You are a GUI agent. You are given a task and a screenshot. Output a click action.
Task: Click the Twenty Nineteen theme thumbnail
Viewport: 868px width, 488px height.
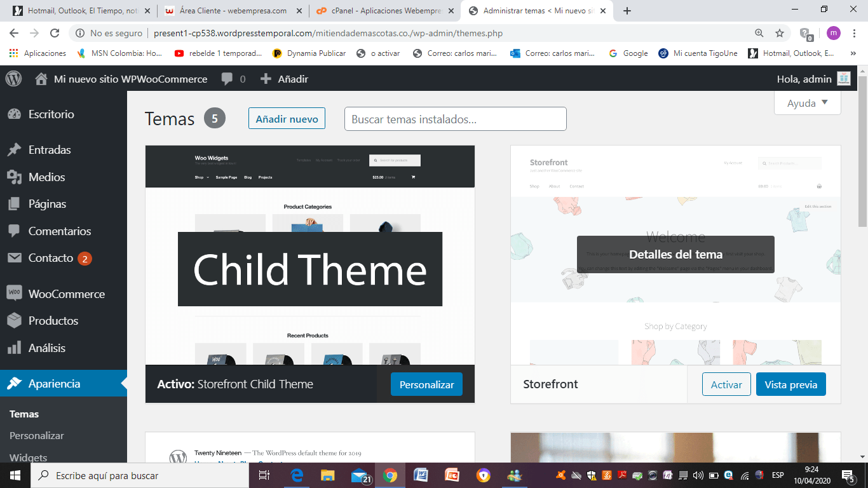(310, 447)
